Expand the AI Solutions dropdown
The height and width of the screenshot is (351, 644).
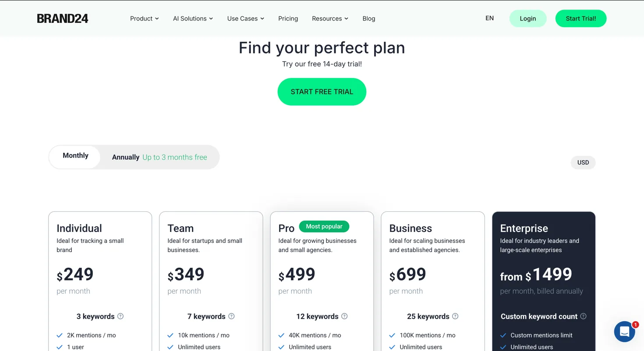click(193, 18)
